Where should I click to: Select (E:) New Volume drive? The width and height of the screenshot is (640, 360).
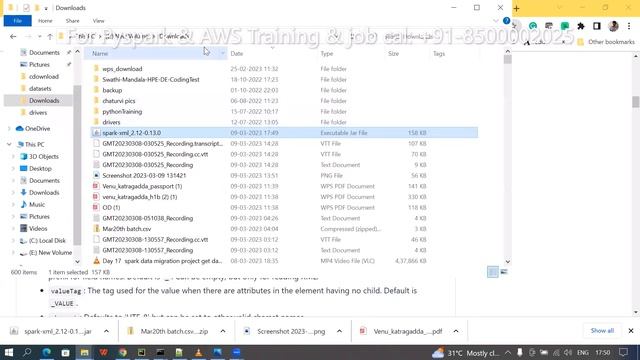pos(50,253)
